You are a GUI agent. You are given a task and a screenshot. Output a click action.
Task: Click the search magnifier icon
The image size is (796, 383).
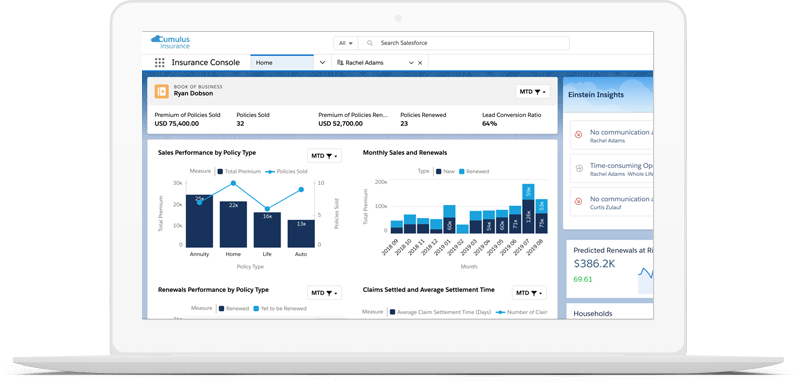pyautogui.click(x=370, y=43)
